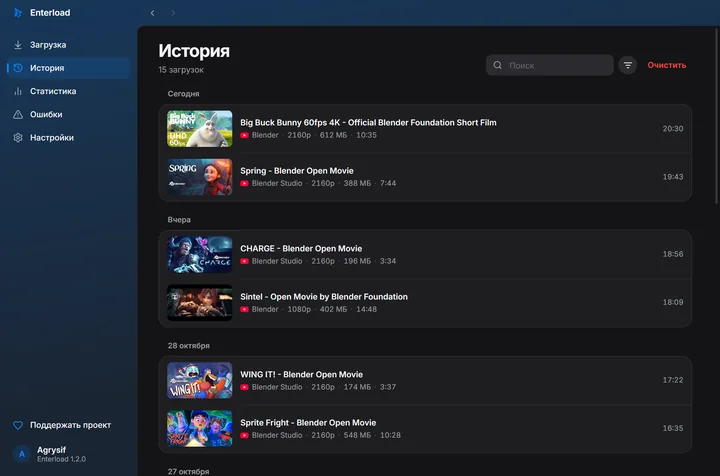This screenshot has width=720, height=476.
Task: Click the magnifier icon in search box
Action: click(x=497, y=65)
